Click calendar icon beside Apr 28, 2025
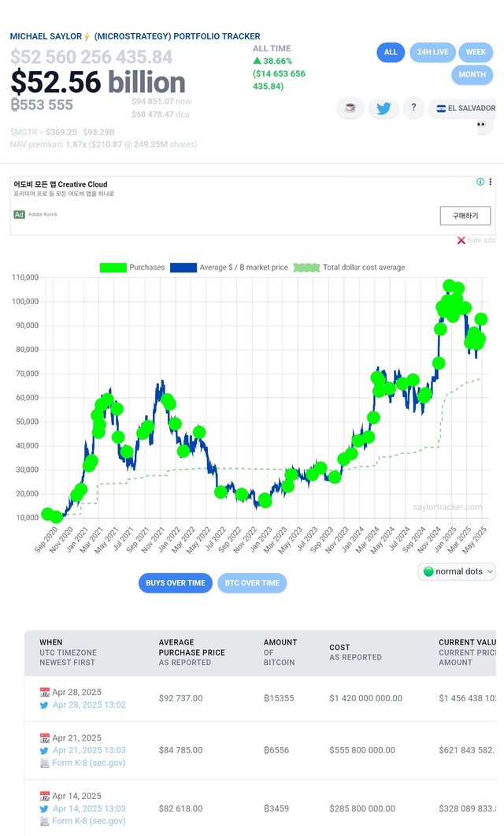Viewport: 504px width, 836px height. [x=45, y=692]
